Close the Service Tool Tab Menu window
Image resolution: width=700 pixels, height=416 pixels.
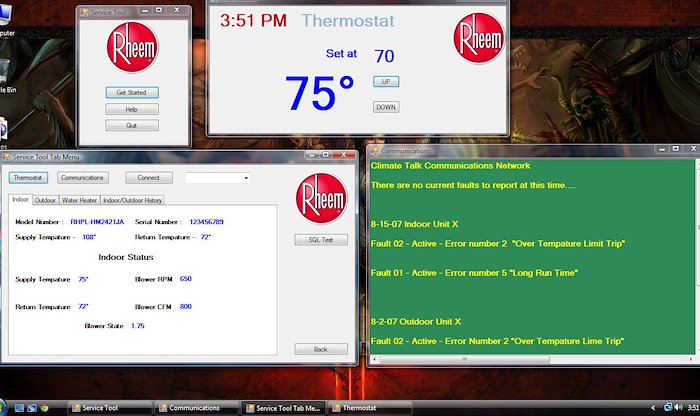coord(344,154)
